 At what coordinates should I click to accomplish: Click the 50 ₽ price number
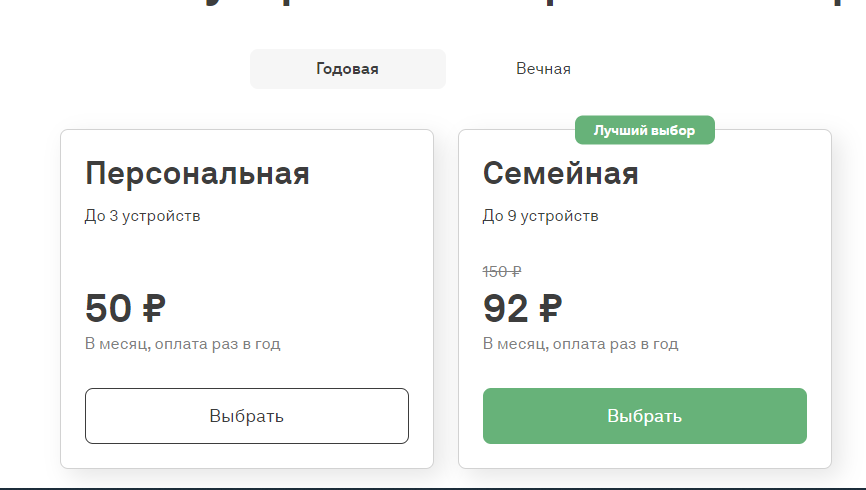click(108, 308)
